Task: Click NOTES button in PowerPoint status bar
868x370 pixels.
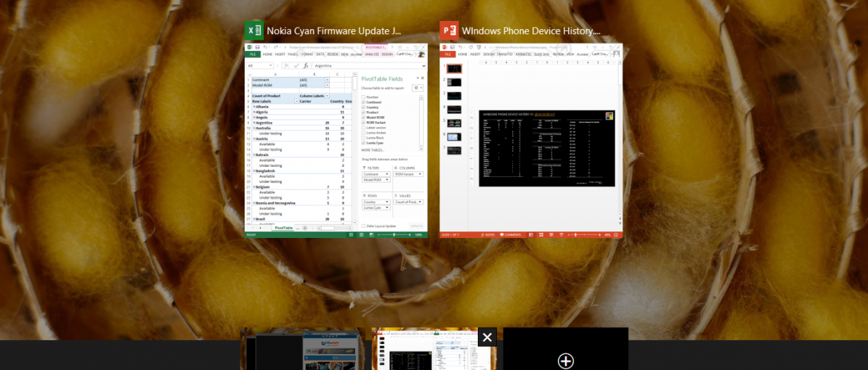Action: tap(487, 235)
